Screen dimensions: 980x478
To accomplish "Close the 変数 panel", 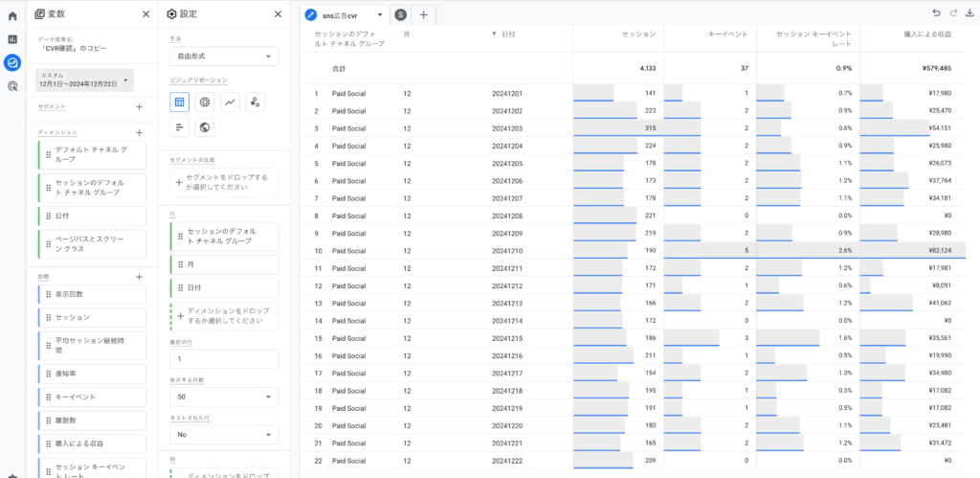I will pos(145,14).
